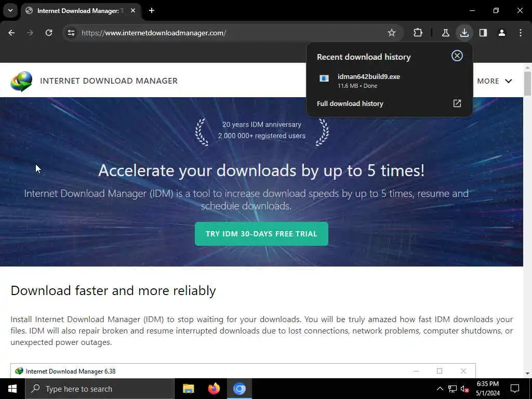Close the Recent download history popup
Viewport: 532px width, 399px height.
coord(457,56)
